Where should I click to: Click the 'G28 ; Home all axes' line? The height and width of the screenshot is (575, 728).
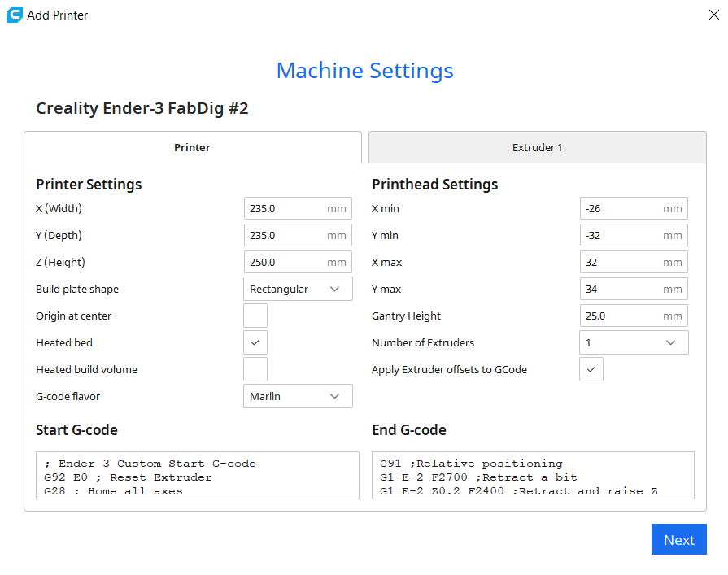tap(113, 491)
